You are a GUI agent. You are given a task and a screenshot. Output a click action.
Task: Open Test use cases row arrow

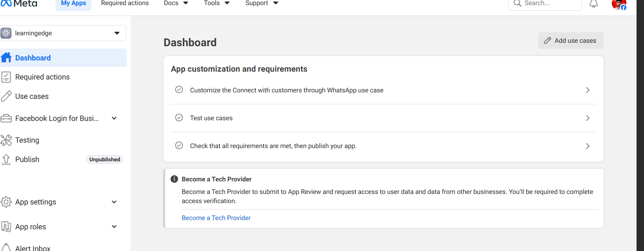pos(588,118)
